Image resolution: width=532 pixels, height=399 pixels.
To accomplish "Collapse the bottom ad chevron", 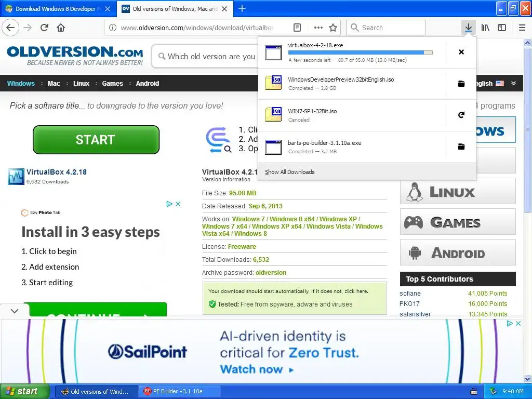I will pos(15,311).
